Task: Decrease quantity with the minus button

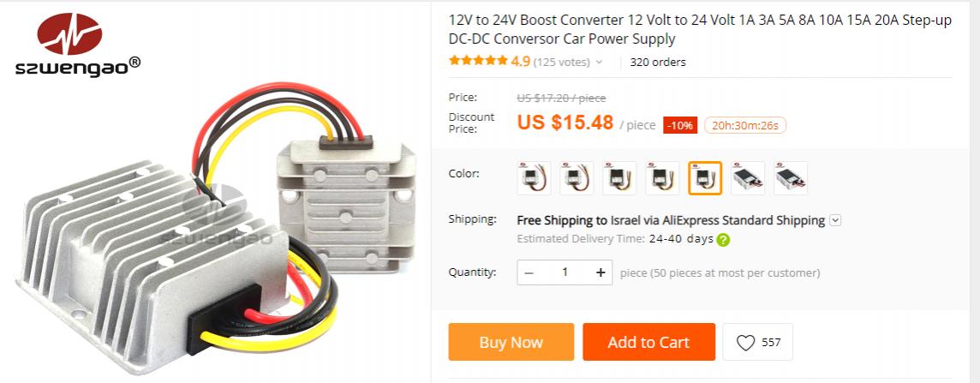Action: tap(529, 272)
